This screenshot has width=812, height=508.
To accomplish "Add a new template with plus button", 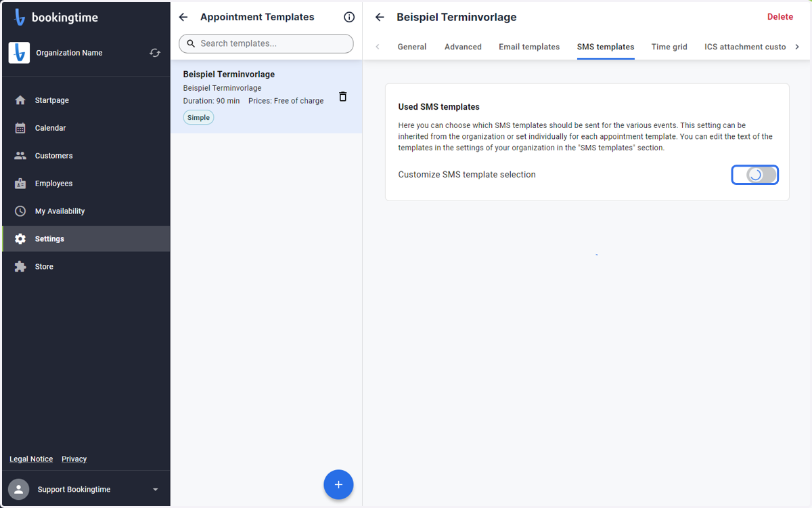I will (x=338, y=484).
